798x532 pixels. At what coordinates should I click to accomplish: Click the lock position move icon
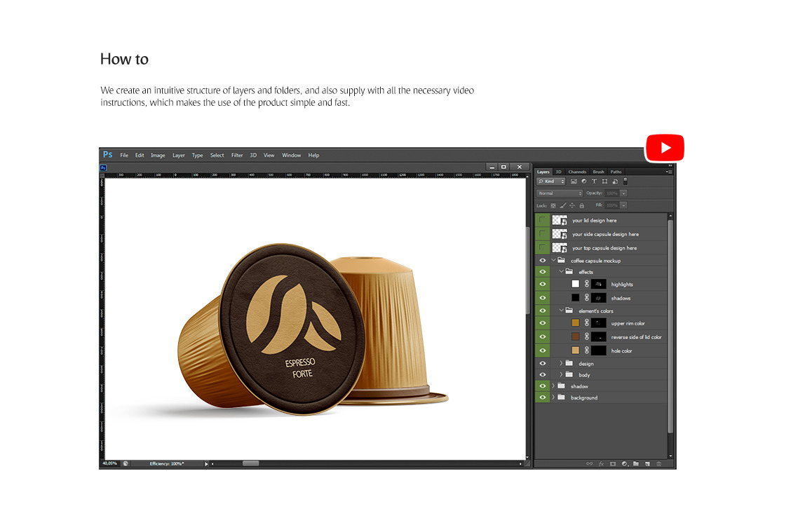pyautogui.click(x=572, y=205)
